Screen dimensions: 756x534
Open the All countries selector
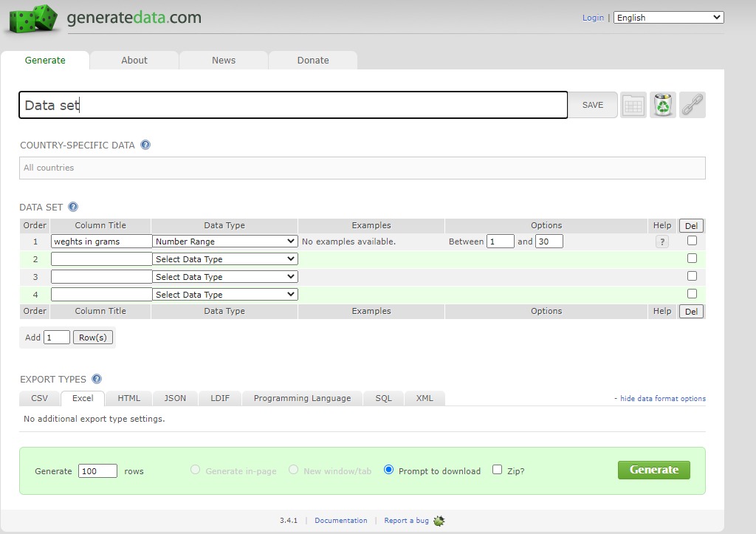point(362,168)
